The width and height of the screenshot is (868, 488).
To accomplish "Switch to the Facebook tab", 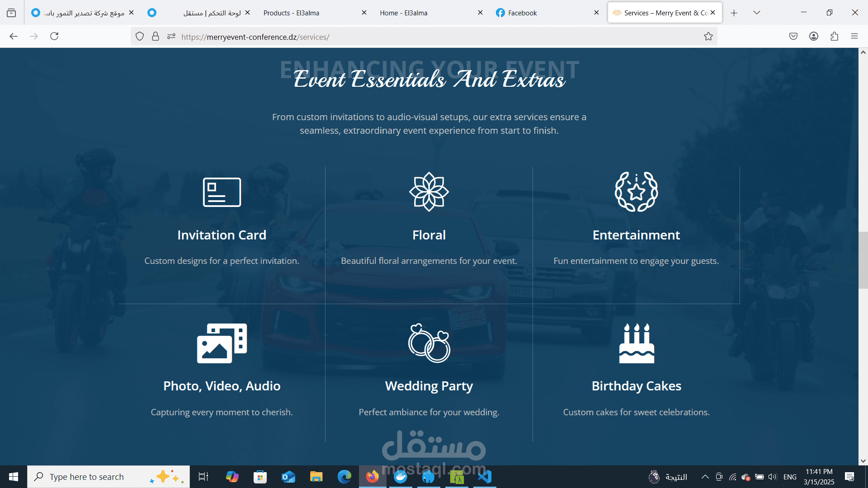I will 522,13.
